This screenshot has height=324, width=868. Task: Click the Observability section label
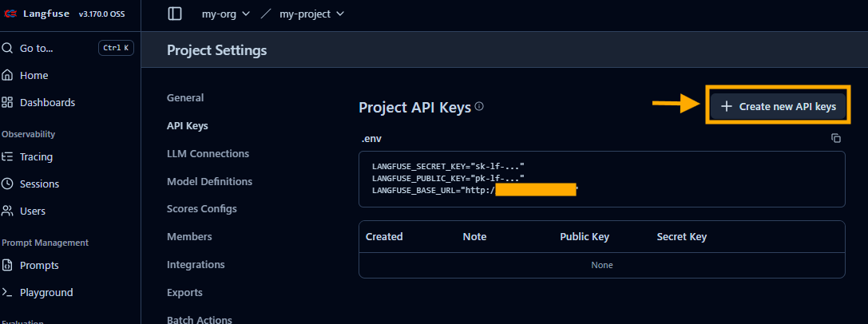point(28,134)
